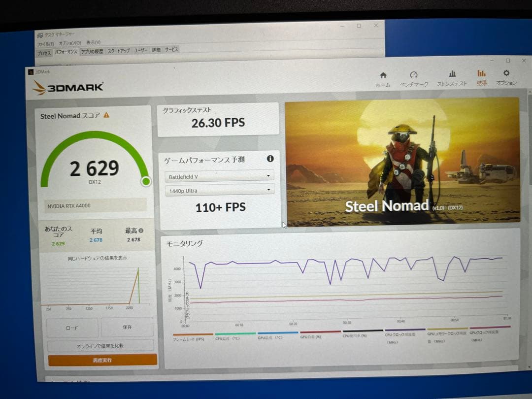Expand the Battlefield V game dropdown

click(219, 176)
